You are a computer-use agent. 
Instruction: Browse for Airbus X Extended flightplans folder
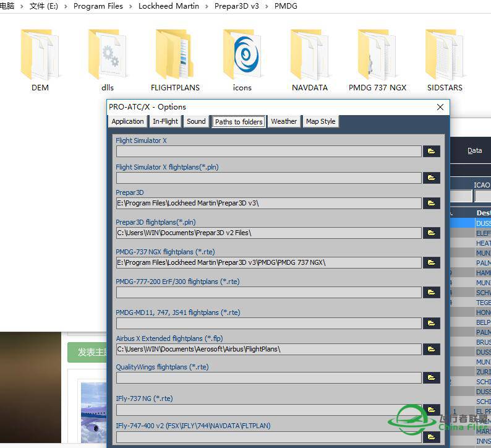tap(431, 349)
